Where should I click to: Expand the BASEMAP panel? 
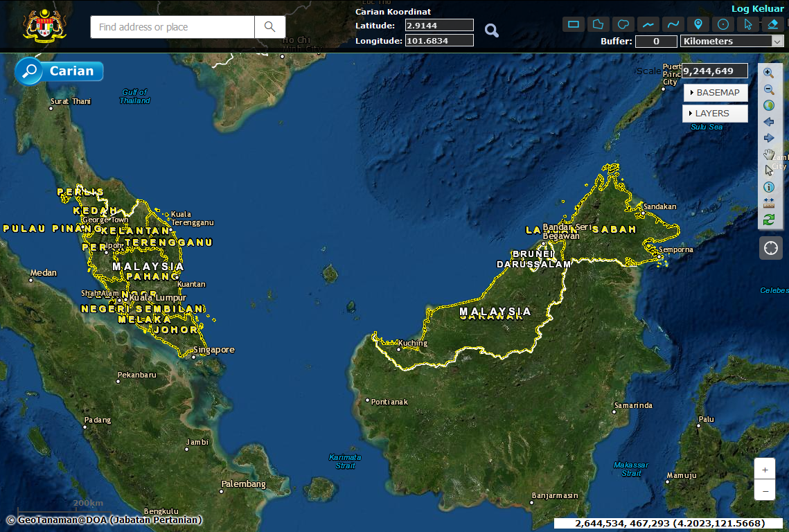(x=716, y=93)
